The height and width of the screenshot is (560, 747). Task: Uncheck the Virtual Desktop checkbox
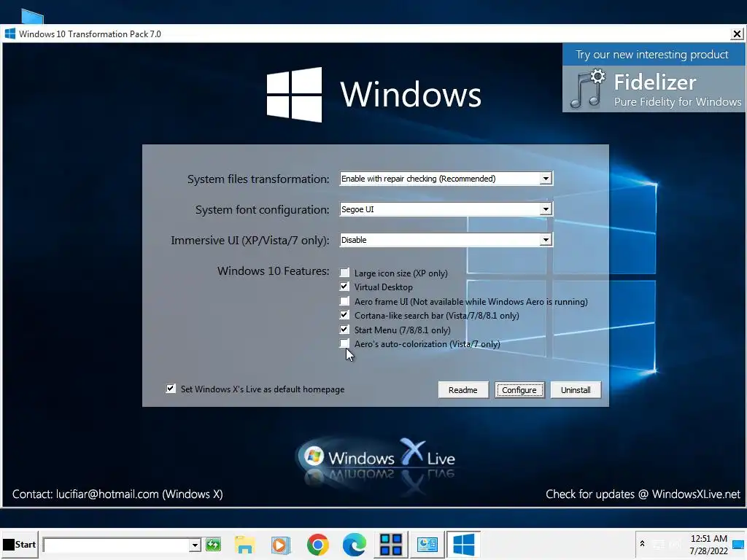pyautogui.click(x=344, y=287)
